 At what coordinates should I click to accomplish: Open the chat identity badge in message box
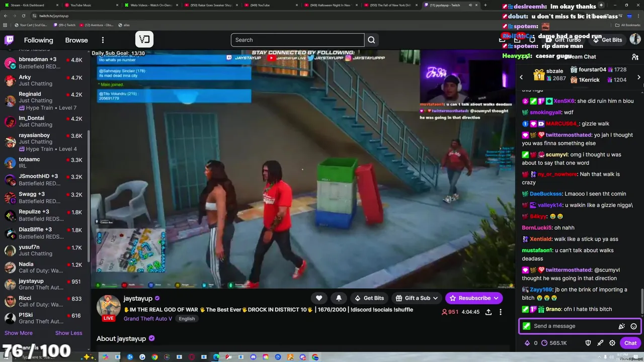click(526, 326)
